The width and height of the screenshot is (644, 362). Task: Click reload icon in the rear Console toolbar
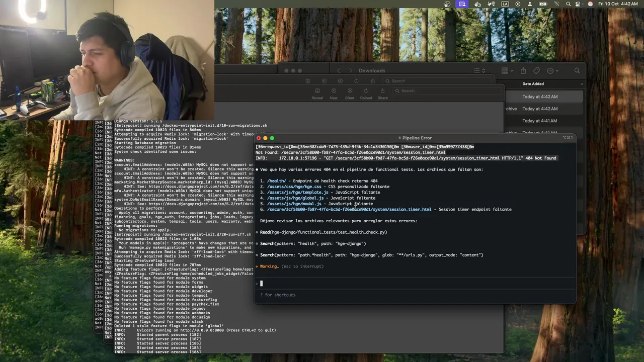pyautogui.click(x=356, y=81)
